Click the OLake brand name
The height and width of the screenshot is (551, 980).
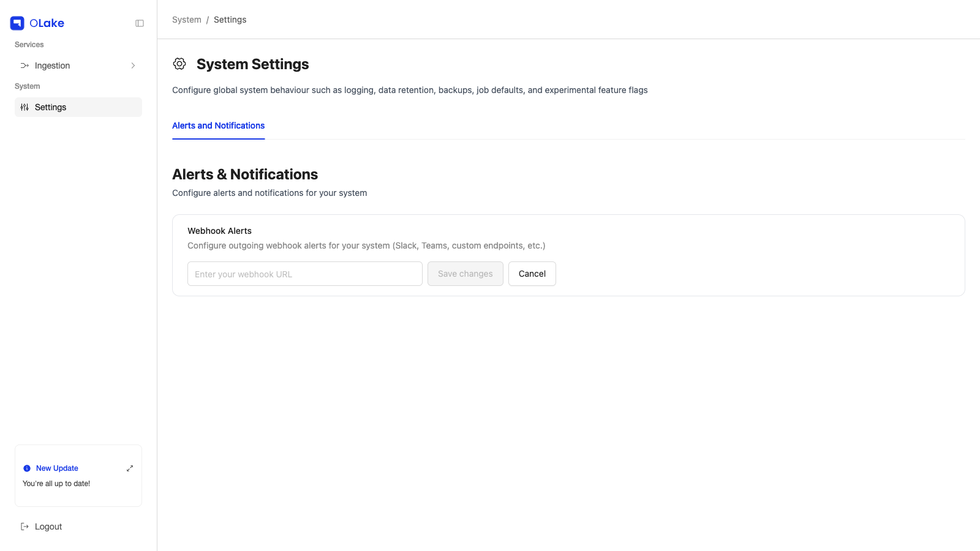[x=47, y=23]
